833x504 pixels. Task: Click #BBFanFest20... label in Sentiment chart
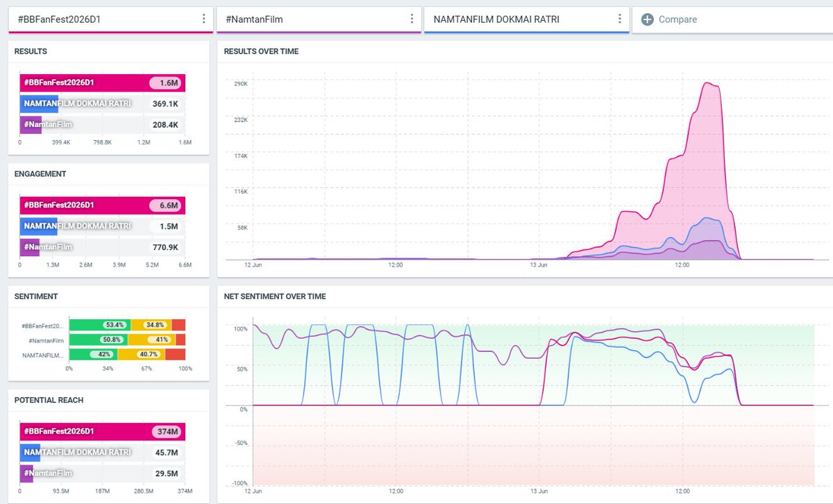pyautogui.click(x=42, y=326)
